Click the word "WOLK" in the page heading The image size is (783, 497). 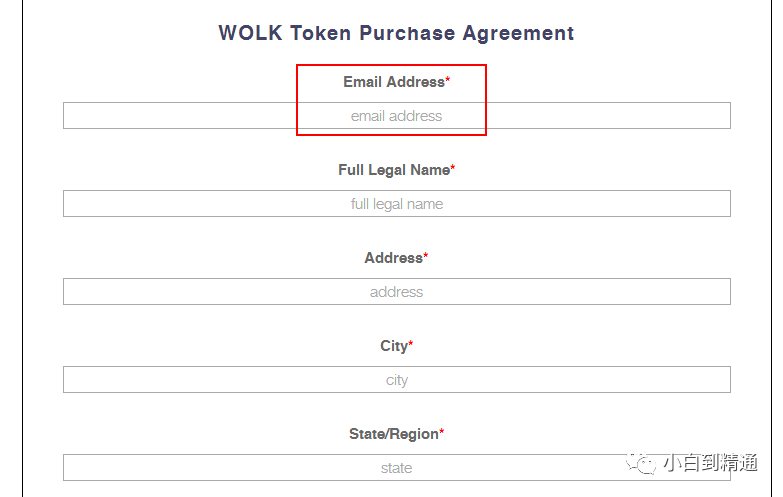point(250,33)
